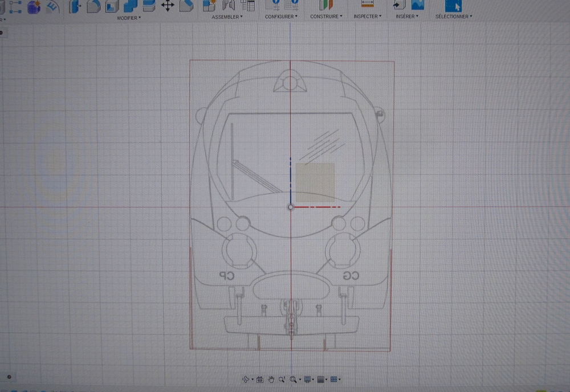Image resolution: width=570 pixels, height=392 pixels.
Task: Click the Look At icon
Action: click(x=259, y=379)
